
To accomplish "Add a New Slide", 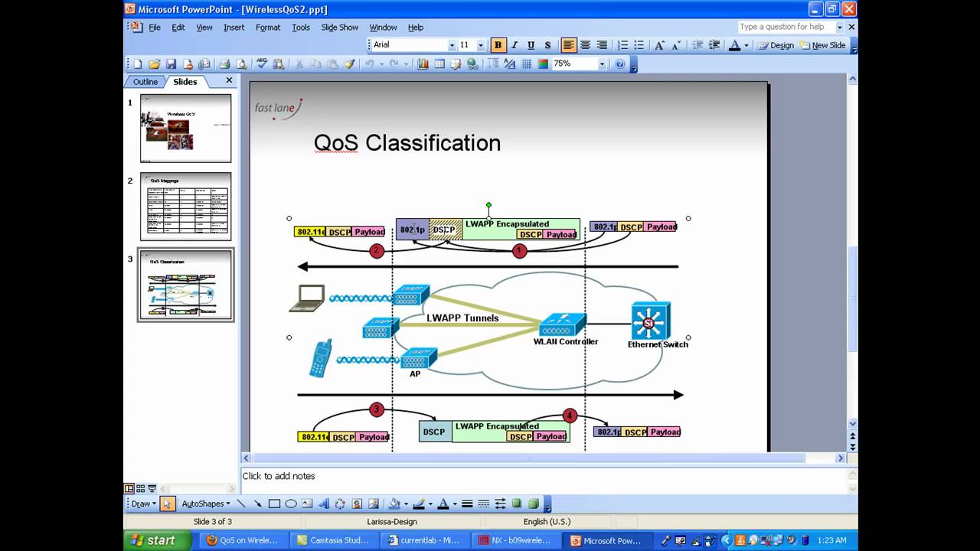I will tap(823, 45).
